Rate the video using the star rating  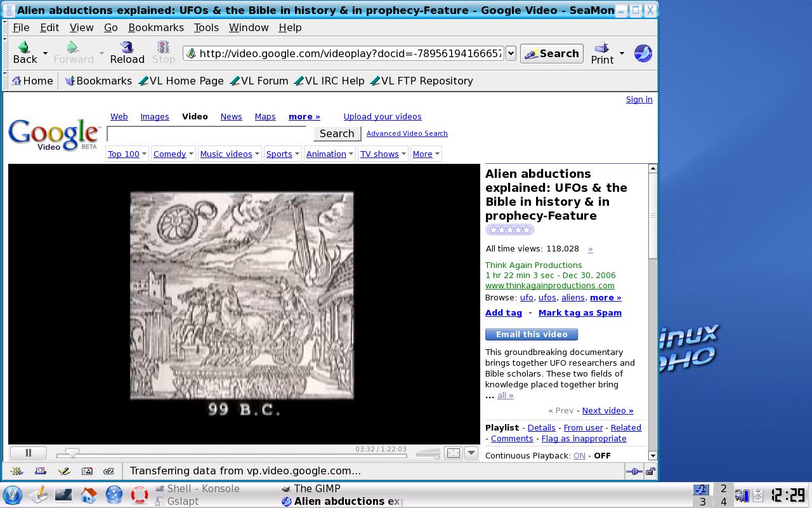[510, 230]
